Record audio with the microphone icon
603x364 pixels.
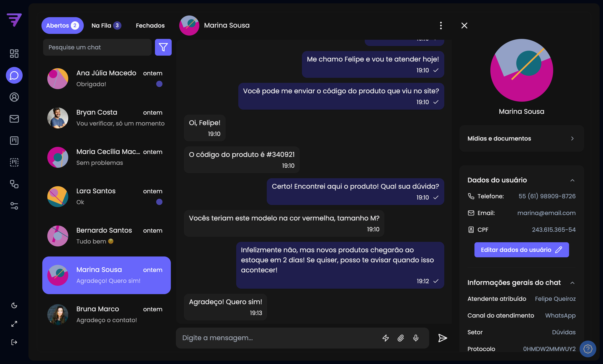416,338
